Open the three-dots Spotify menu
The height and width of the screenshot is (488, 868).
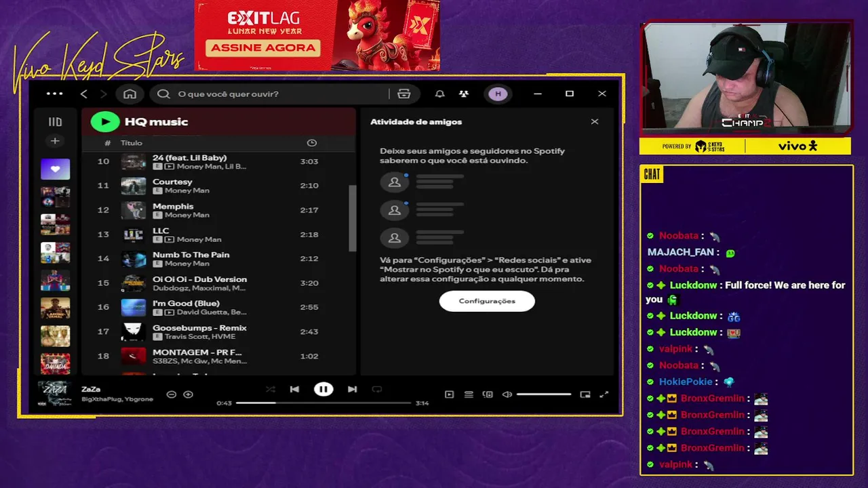point(54,94)
